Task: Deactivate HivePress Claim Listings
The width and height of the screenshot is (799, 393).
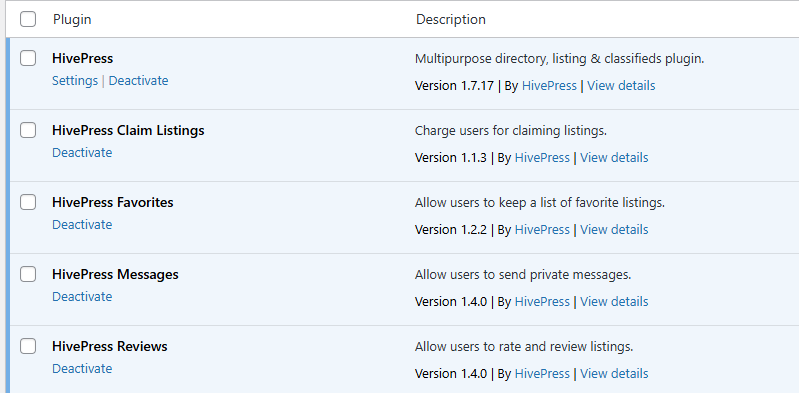Action: pyautogui.click(x=82, y=152)
